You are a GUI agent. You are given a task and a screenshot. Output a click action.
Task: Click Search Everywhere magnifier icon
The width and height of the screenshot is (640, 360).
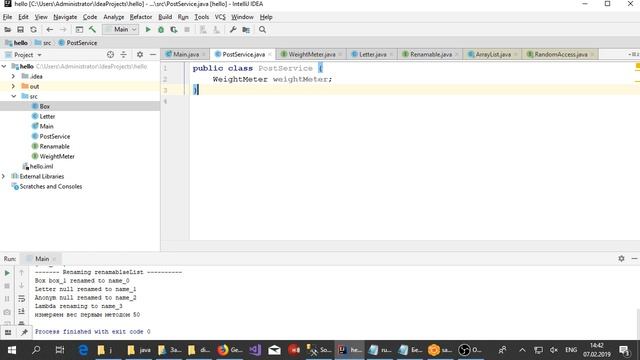point(262,29)
